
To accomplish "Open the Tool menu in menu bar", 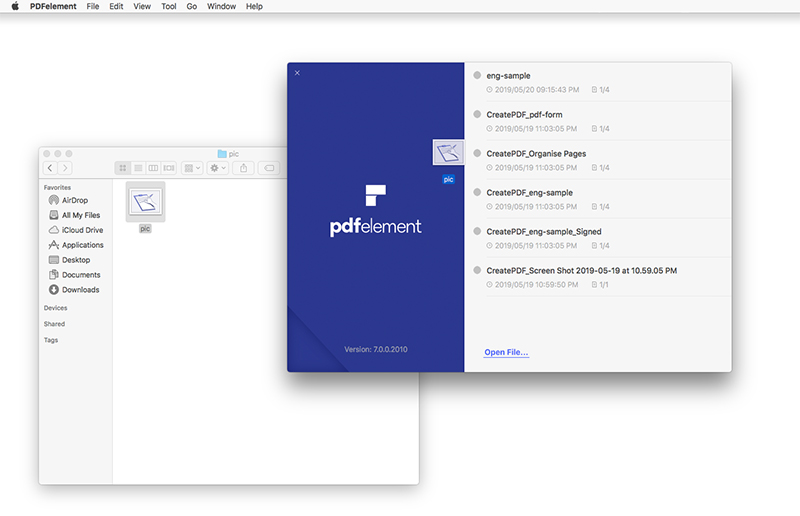I will pyautogui.click(x=169, y=6).
